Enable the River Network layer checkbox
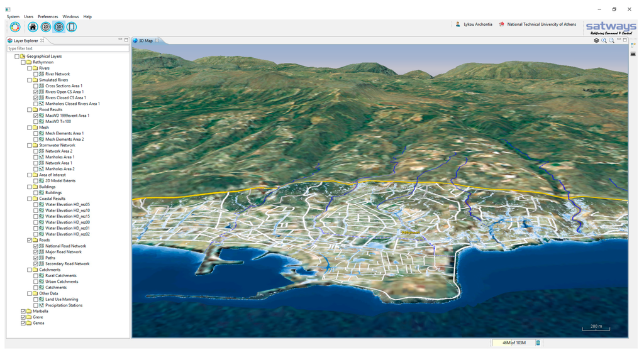The image size is (644, 355). [36, 74]
